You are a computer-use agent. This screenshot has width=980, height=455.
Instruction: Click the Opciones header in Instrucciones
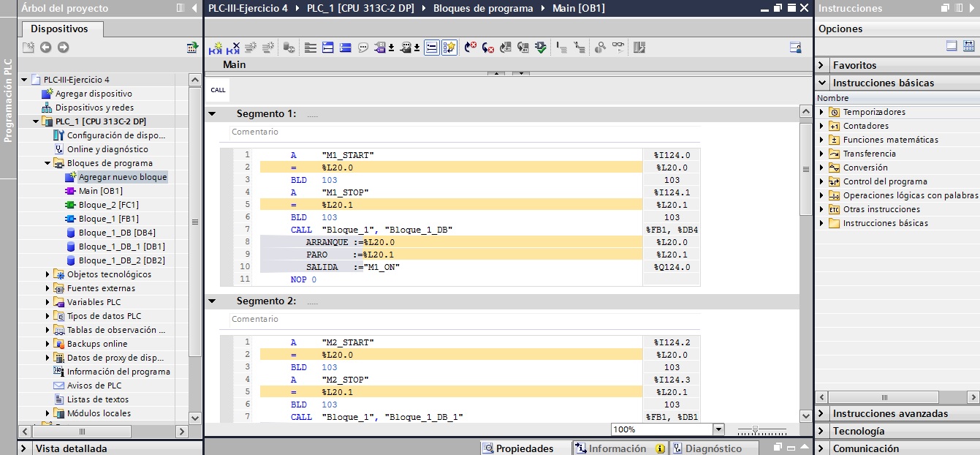coord(840,29)
